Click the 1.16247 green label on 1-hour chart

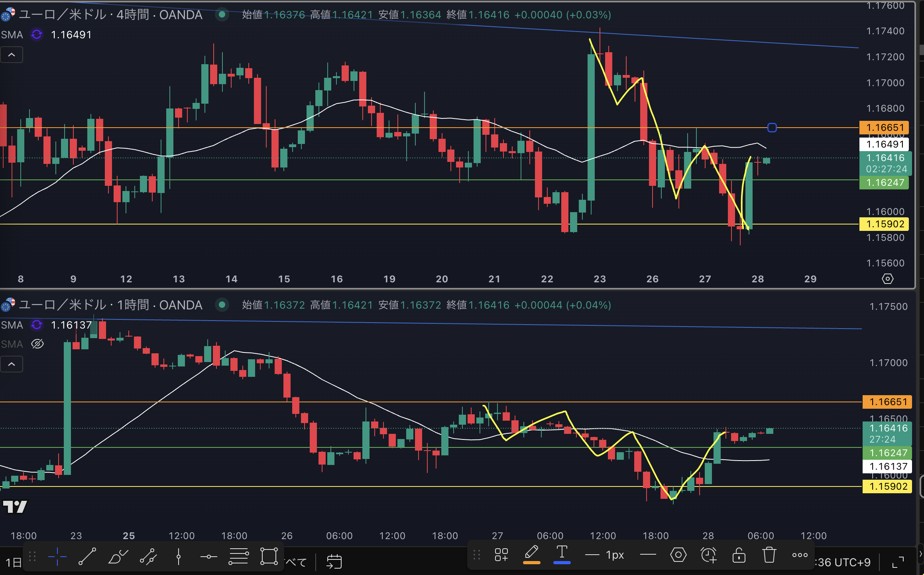[888, 453]
